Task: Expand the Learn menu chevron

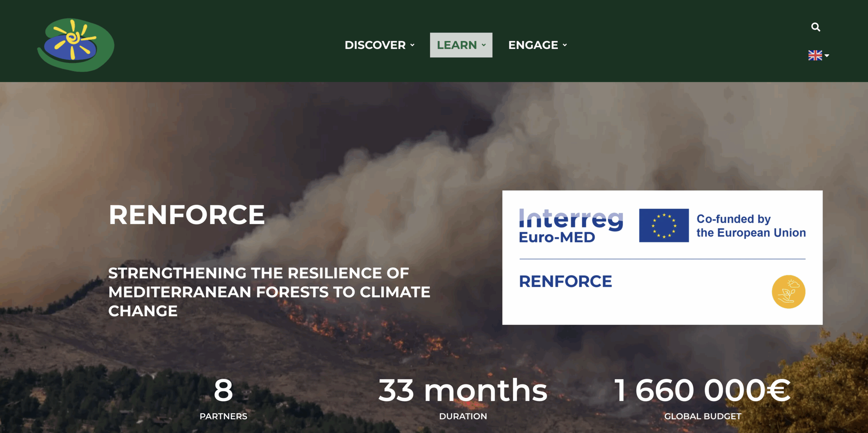Action: tap(484, 45)
